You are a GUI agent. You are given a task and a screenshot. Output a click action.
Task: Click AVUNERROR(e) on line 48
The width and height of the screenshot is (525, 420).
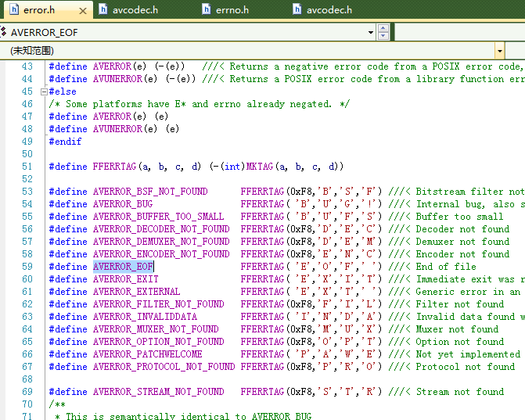(125, 129)
